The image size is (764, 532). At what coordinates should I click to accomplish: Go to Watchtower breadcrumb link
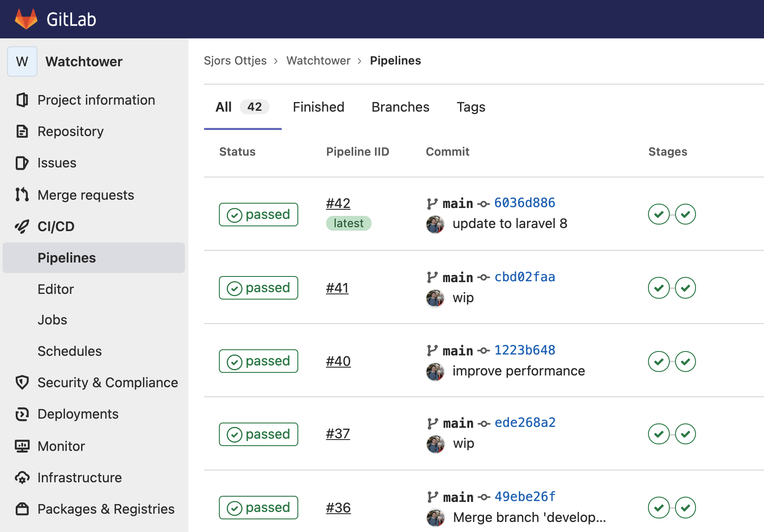point(318,61)
